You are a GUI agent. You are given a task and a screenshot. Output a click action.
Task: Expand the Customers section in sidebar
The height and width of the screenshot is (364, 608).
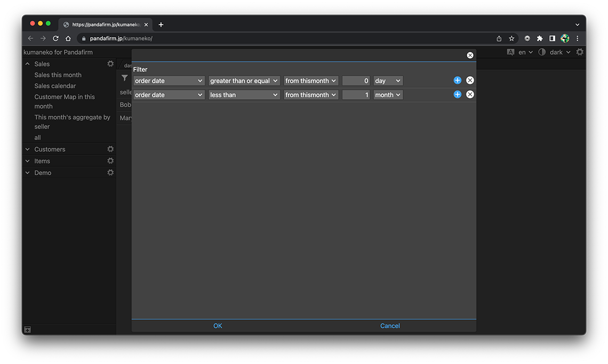click(28, 149)
